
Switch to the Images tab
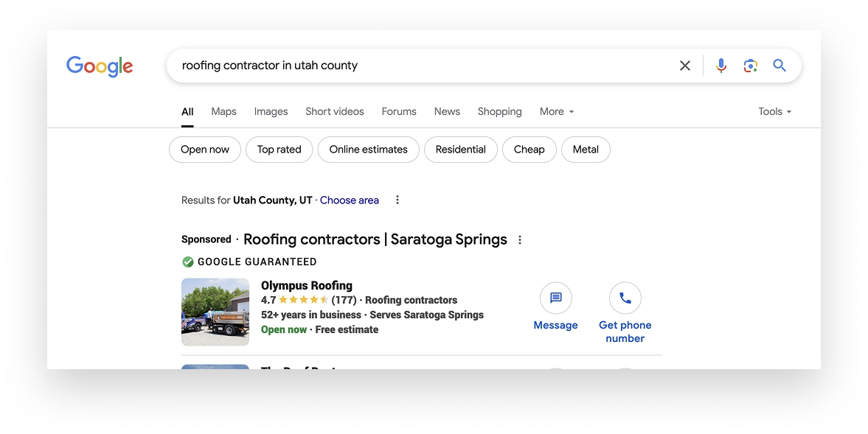tap(271, 112)
